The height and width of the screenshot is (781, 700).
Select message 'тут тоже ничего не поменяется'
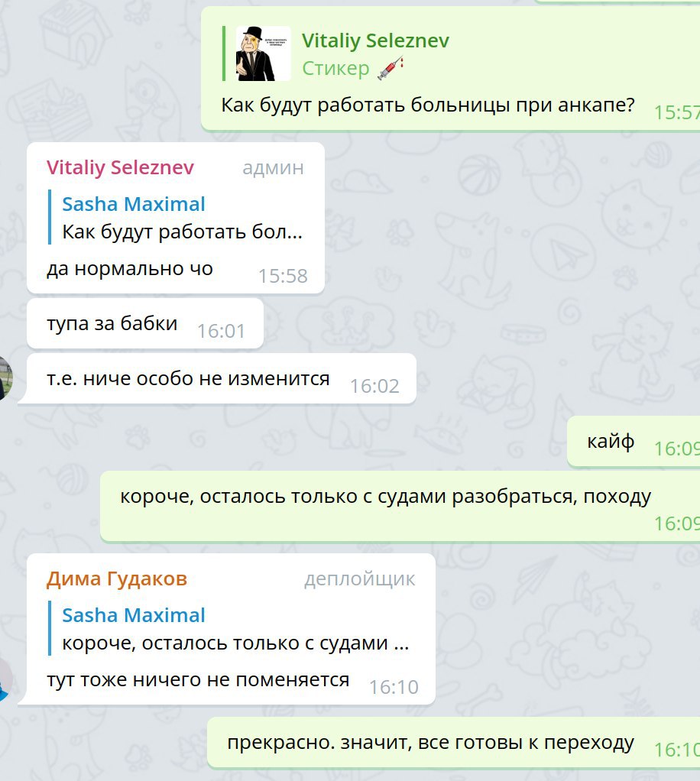click(x=198, y=680)
